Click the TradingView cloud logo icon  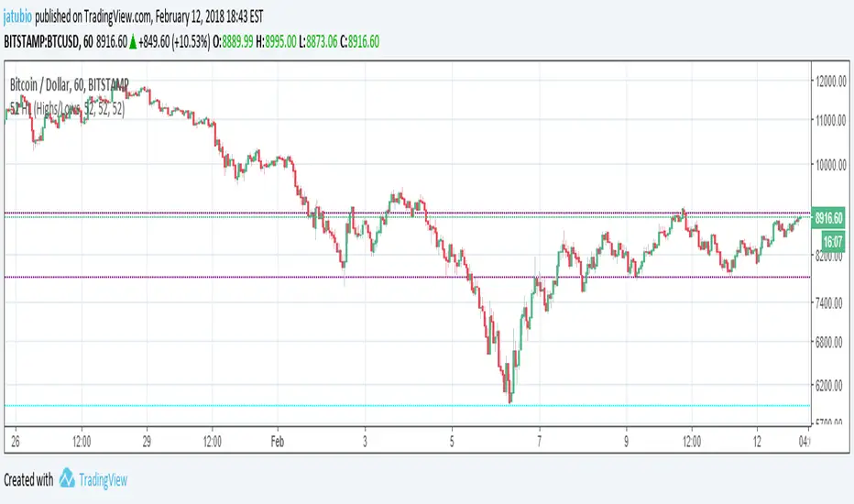pos(68,478)
